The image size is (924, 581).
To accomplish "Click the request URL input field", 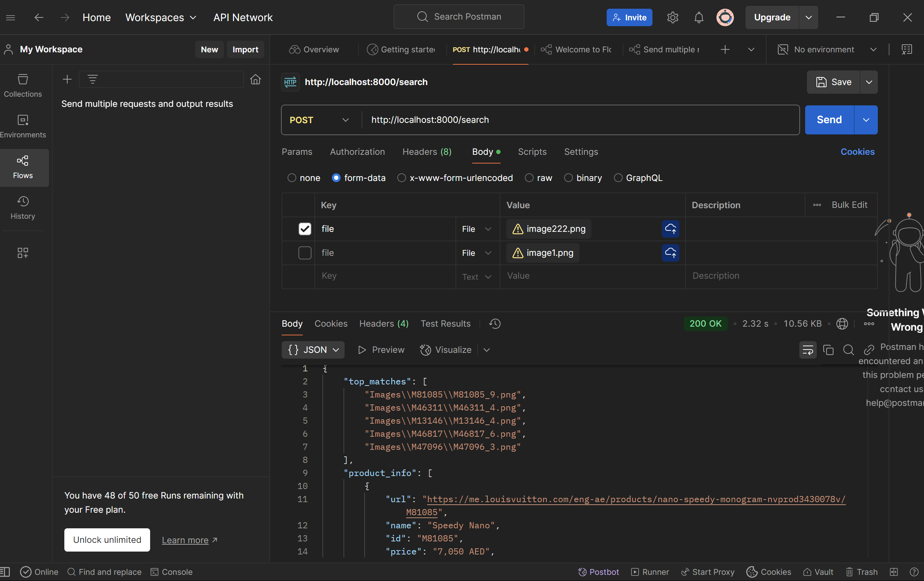I will click(x=575, y=120).
